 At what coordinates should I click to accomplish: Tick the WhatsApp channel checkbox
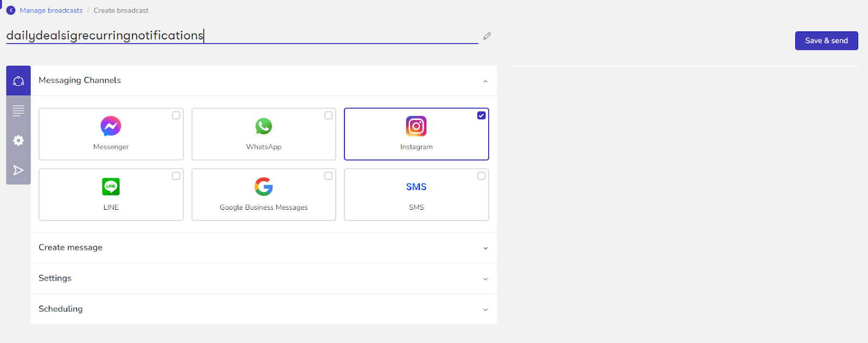pyautogui.click(x=328, y=115)
